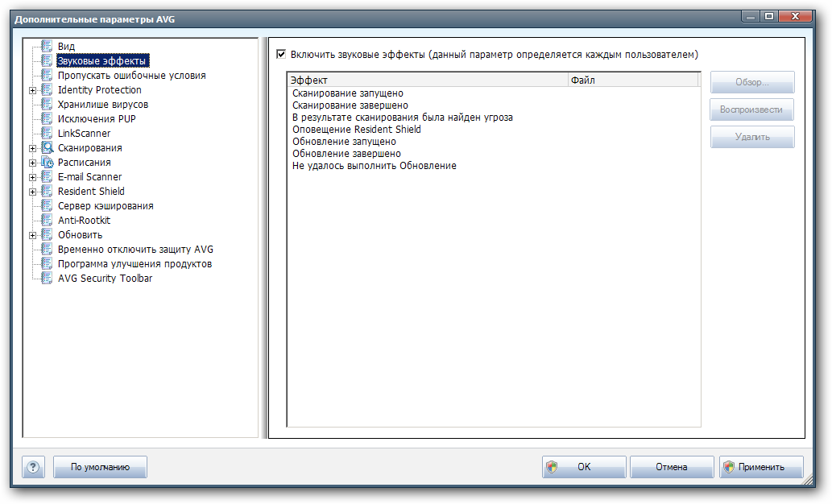
Task: Click the icon beside Вид tree item
Action: point(47,46)
